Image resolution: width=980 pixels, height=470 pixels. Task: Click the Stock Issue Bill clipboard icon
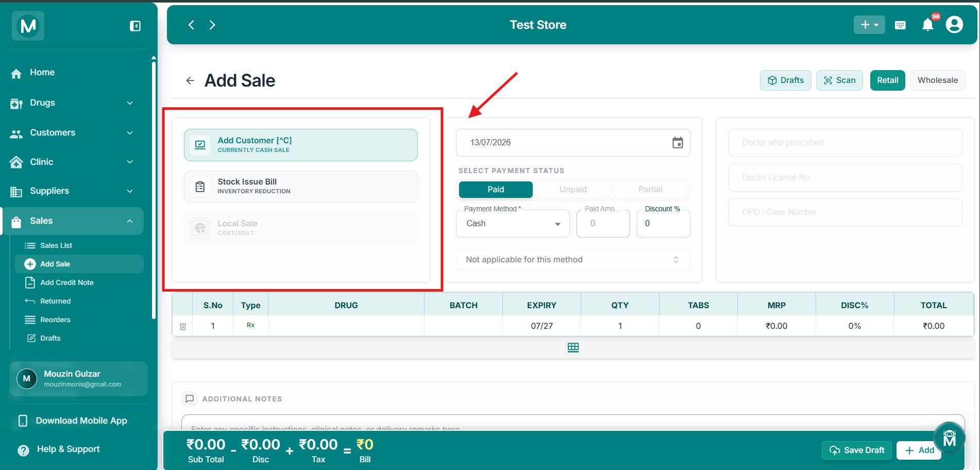(200, 187)
